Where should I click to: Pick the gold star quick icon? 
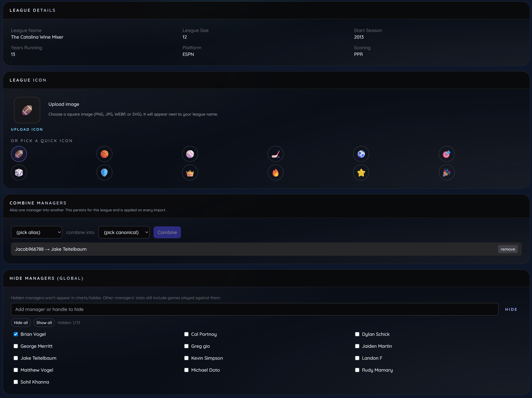tap(361, 172)
